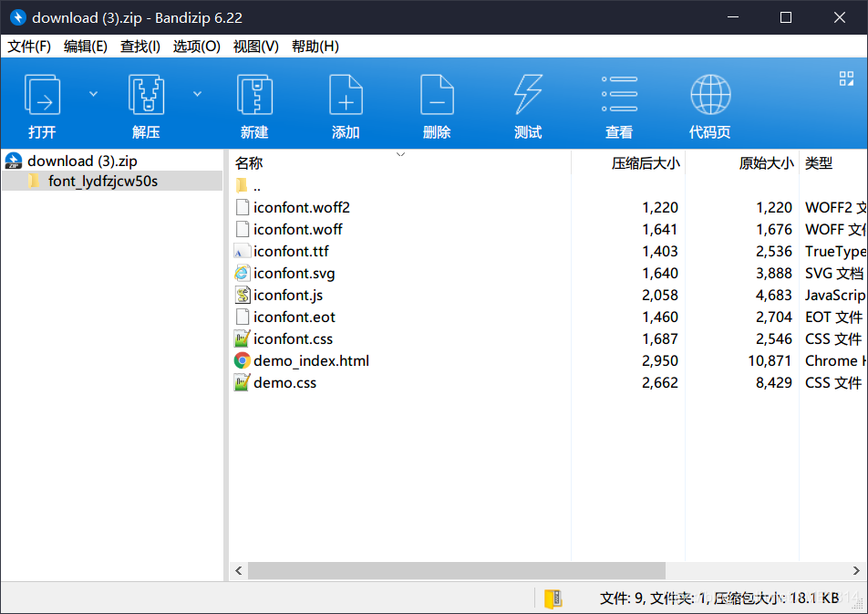Click the sort arrow above name column
The height and width of the screenshot is (614, 868).
click(401, 154)
